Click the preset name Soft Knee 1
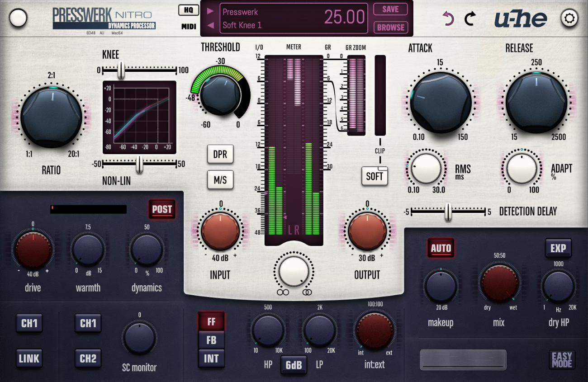 click(x=242, y=25)
